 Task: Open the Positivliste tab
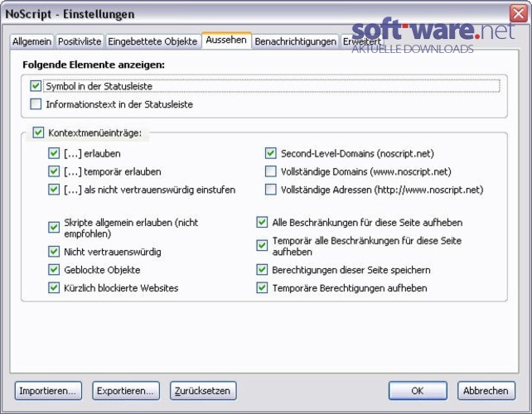[x=80, y=41]
